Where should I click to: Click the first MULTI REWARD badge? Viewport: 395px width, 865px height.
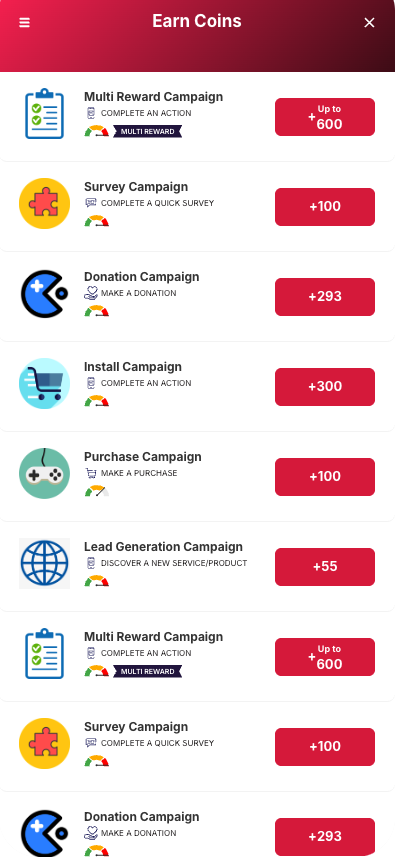[147, 131]
